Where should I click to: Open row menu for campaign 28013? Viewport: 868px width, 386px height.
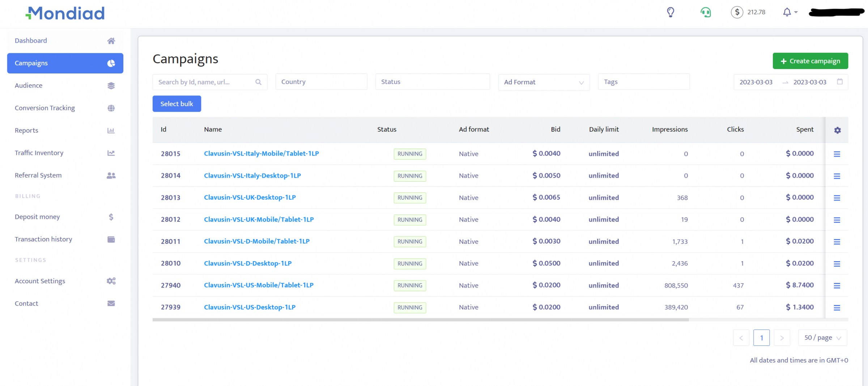pyautogui.click(x=837, y=198)
